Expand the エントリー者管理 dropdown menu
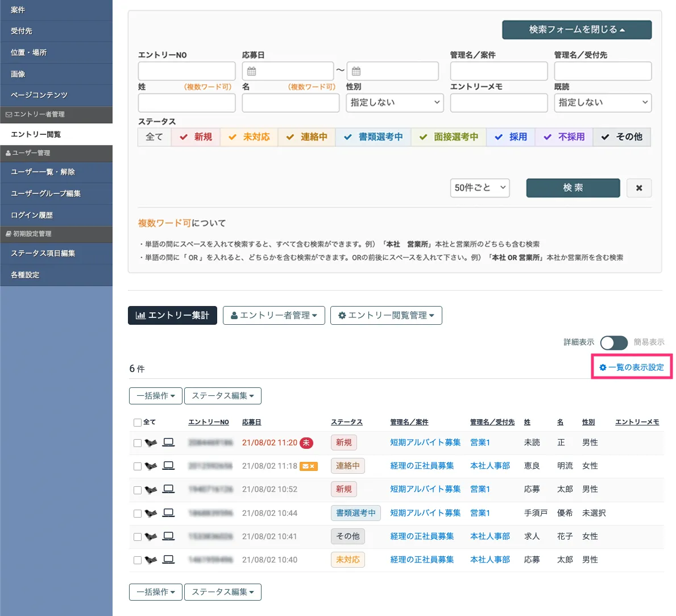676x616 pixels. click(x=273, y=315)
